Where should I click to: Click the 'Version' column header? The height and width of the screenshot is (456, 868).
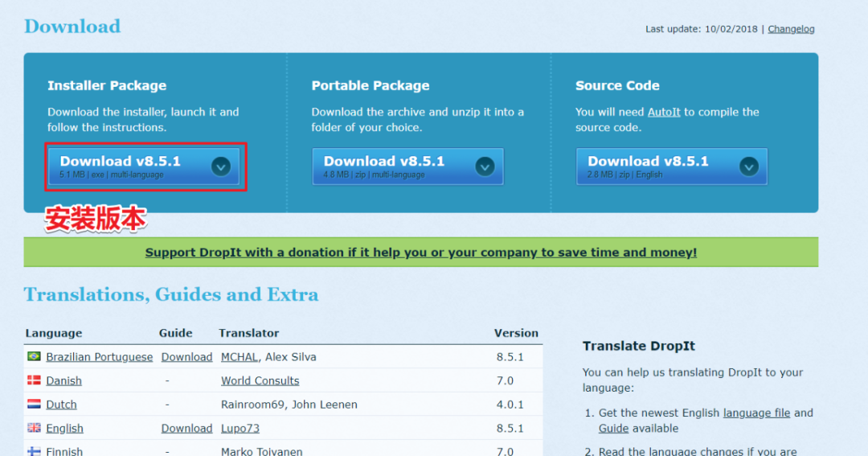point(516,334)
